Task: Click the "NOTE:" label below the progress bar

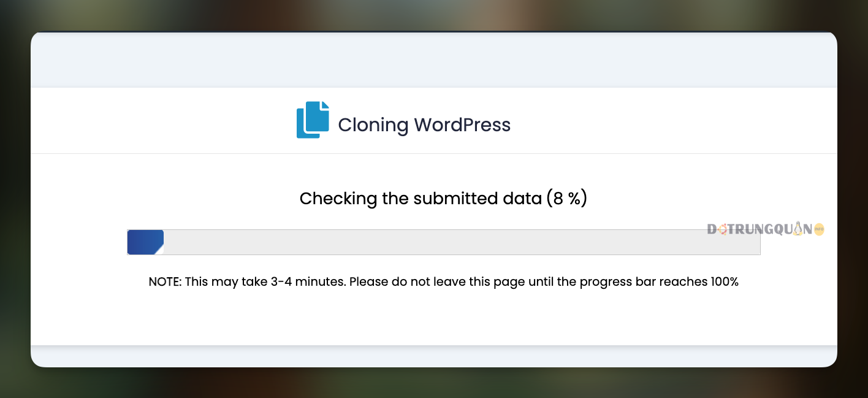Action: click(165, 282)
